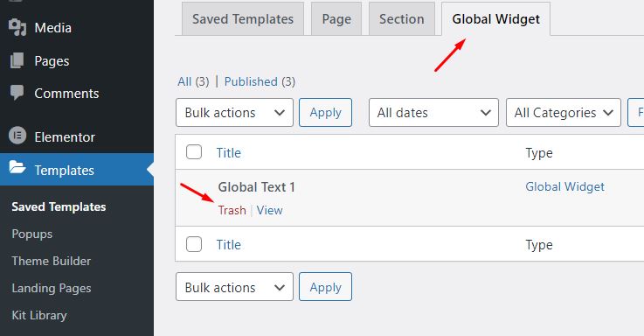Filter by Published (3) link
The width and height of the screenshot is (644, 336).
[260, 81]
